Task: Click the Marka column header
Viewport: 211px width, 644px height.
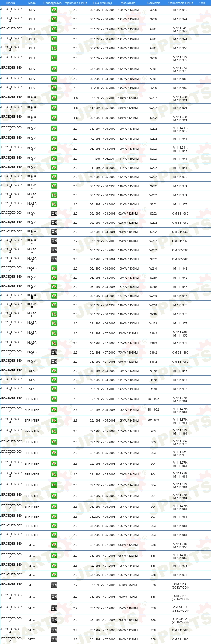Action: coord(11,3)
